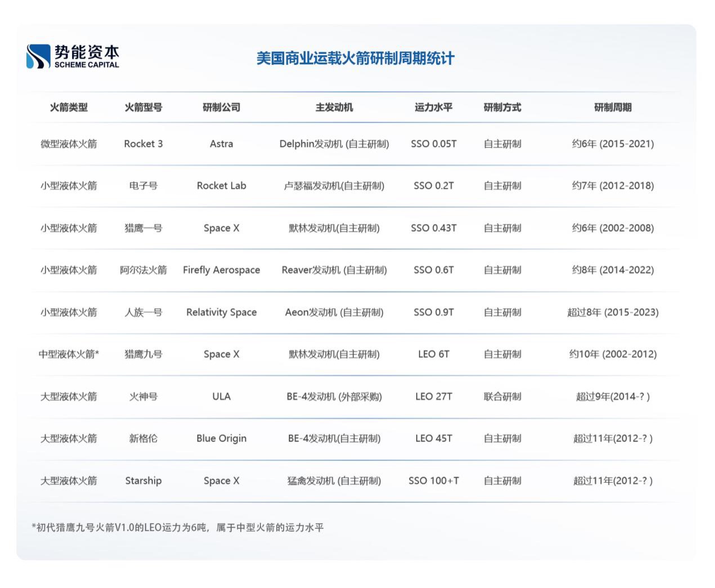Click Delphin发动机 (自主研制) cell

334,144
